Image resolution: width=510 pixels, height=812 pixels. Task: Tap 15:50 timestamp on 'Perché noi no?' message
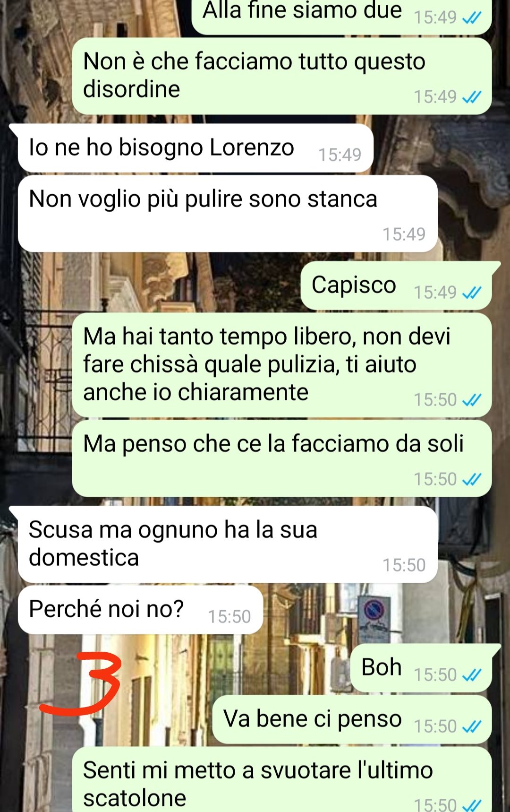pos(229,616)
